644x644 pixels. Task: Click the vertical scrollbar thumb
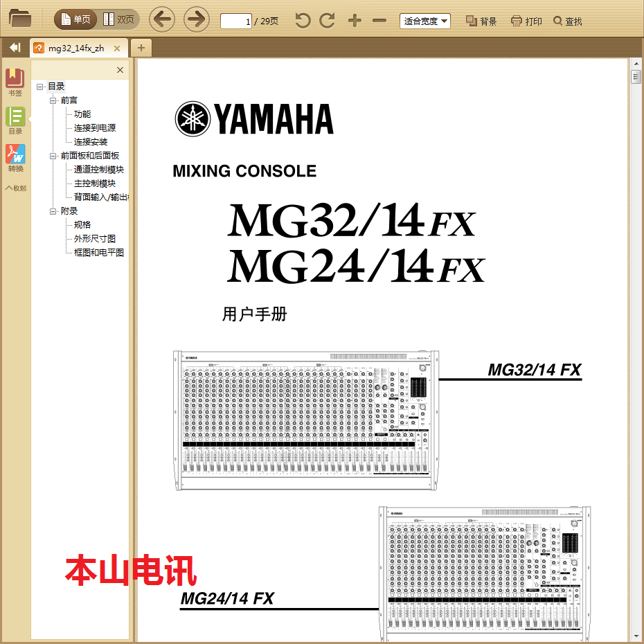tap(636, 77)
